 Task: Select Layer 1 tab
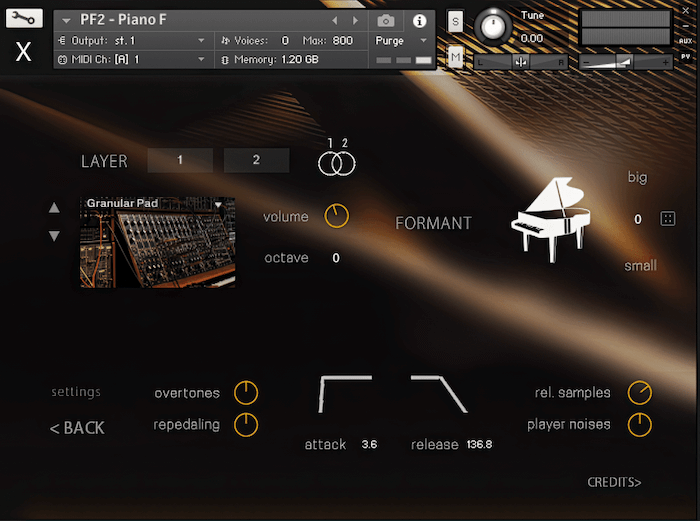pos(180,160)
